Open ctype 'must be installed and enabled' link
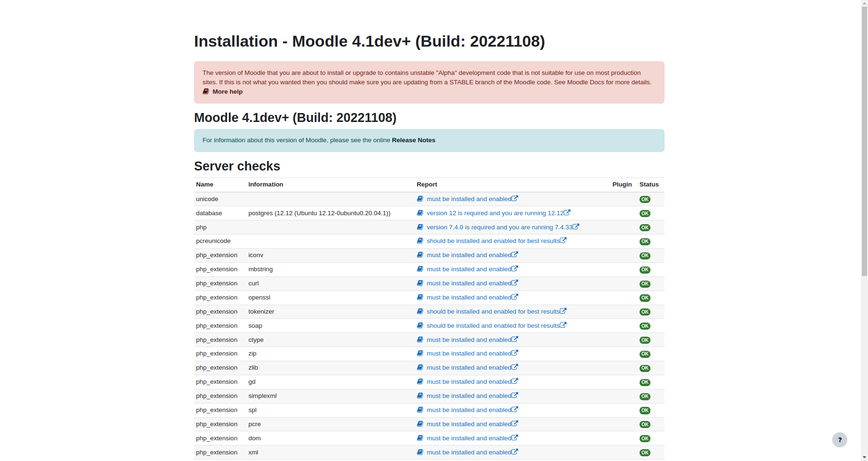868x461 pixels. click(x=469, y=340)
